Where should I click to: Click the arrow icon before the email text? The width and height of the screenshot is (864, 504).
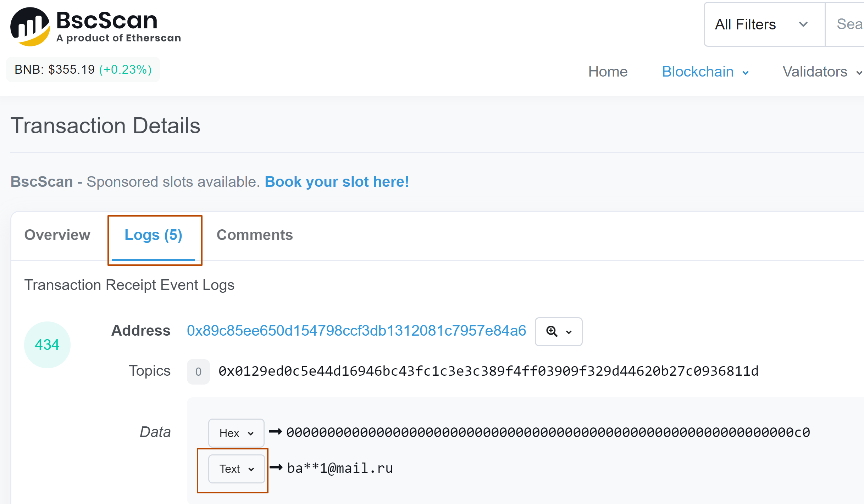click(276, 468)
